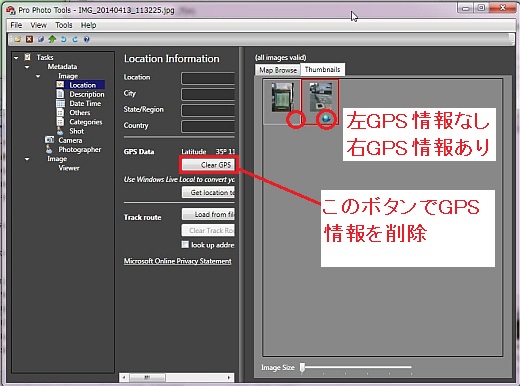Click the Others sheet icon in tree
Viewport: 520px width, 386px height.
pos(60,113)
